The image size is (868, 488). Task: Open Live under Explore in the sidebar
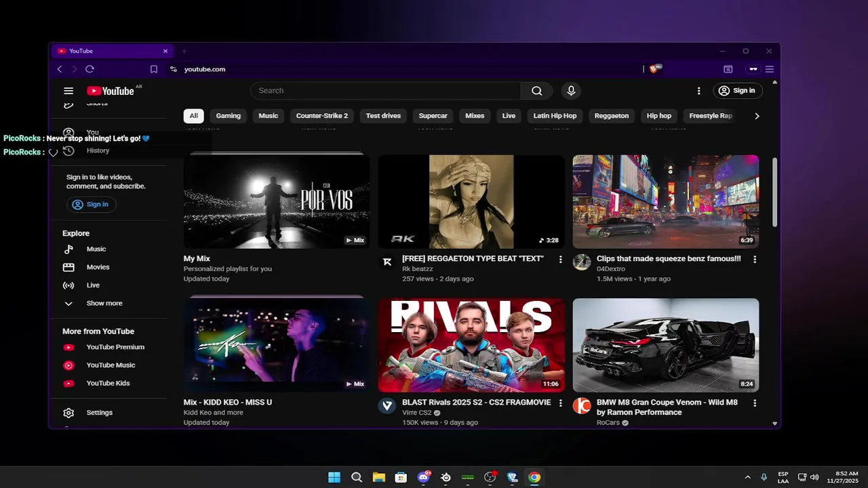point(108,285)
